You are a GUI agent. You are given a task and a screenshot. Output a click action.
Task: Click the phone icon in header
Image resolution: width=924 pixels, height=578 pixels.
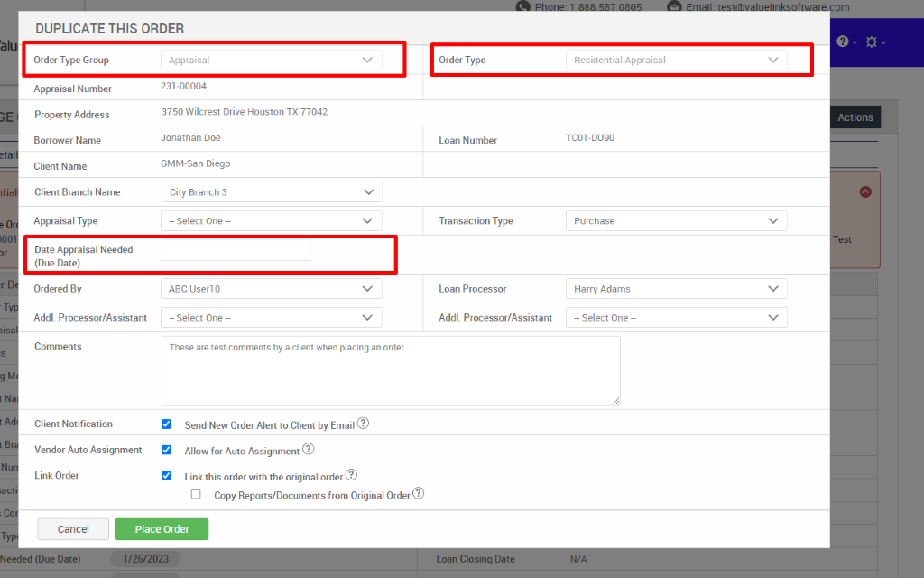(x=522, y=6)
